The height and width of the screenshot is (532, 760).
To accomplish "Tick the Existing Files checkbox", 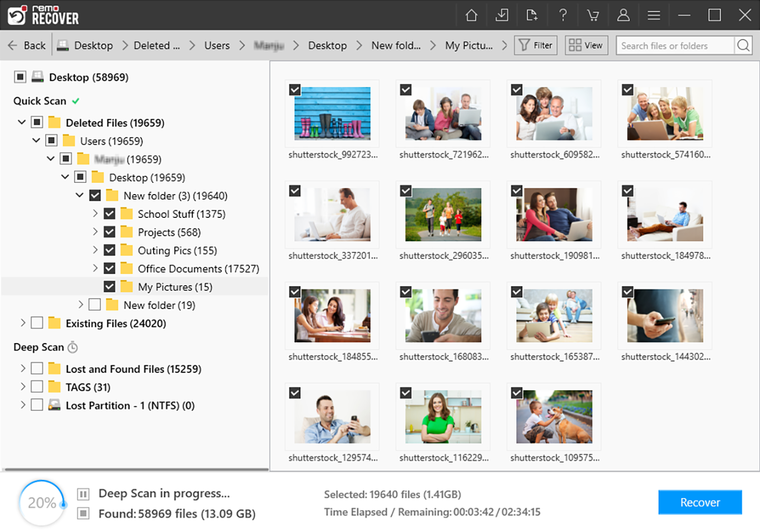I will [x=37, y=324].
